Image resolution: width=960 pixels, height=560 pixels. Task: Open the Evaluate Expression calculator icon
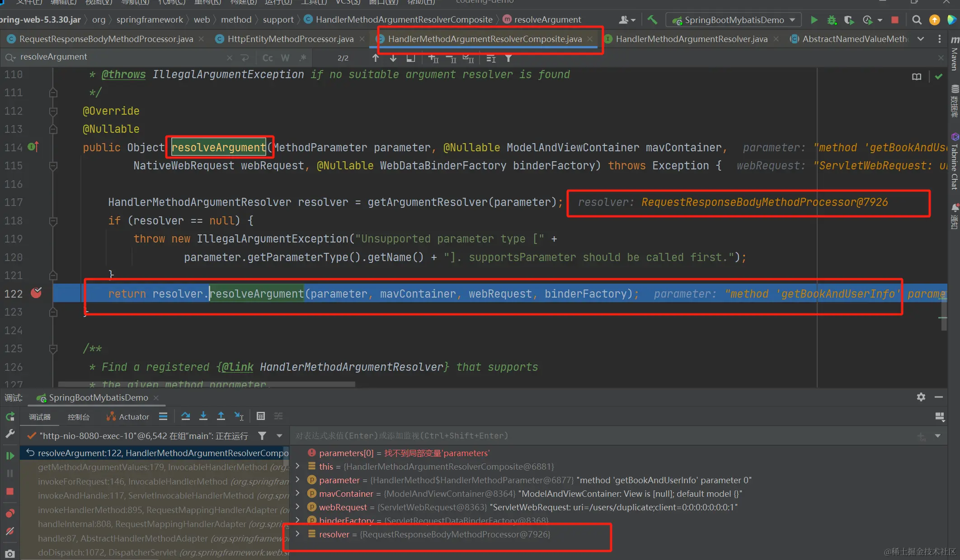coord(261,416)
